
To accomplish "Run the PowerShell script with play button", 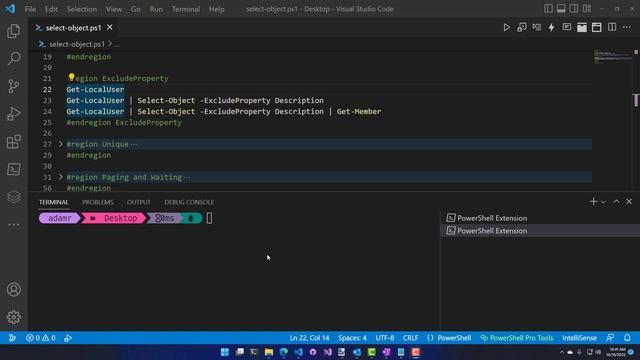I will (506, 27).
